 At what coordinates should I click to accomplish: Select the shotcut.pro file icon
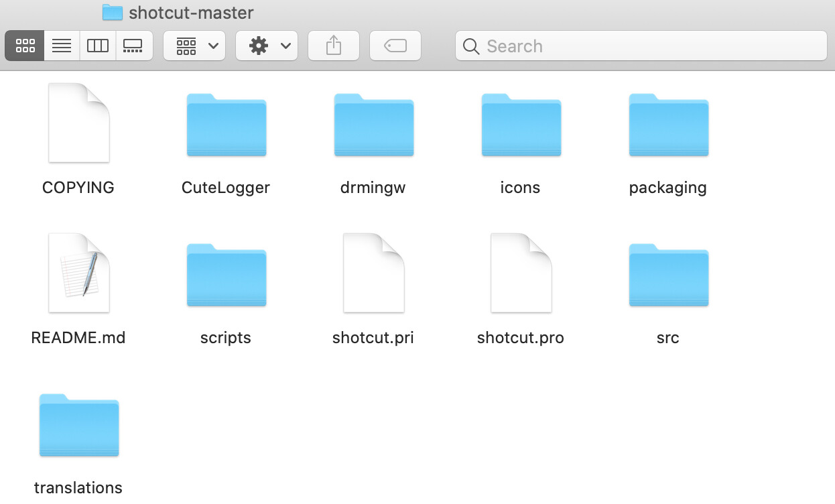coord(521,273)
